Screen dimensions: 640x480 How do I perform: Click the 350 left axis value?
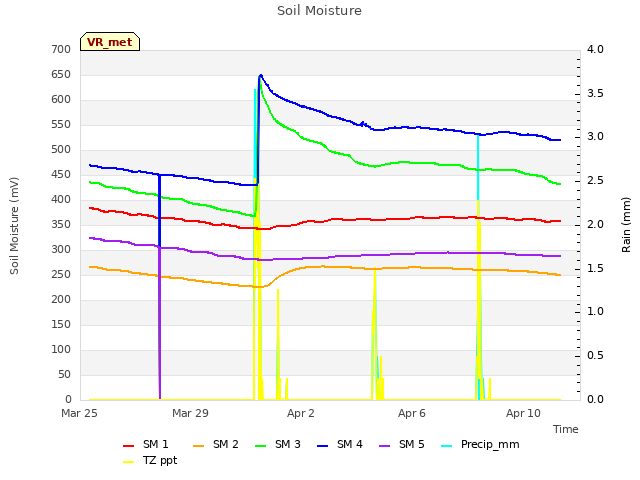tap(61, 224)
